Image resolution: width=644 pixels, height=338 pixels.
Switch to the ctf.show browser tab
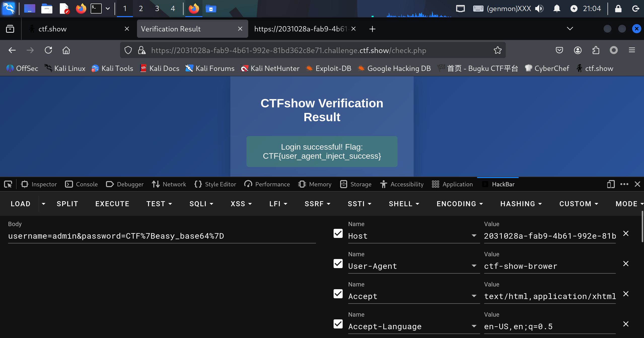click(52, 29)
